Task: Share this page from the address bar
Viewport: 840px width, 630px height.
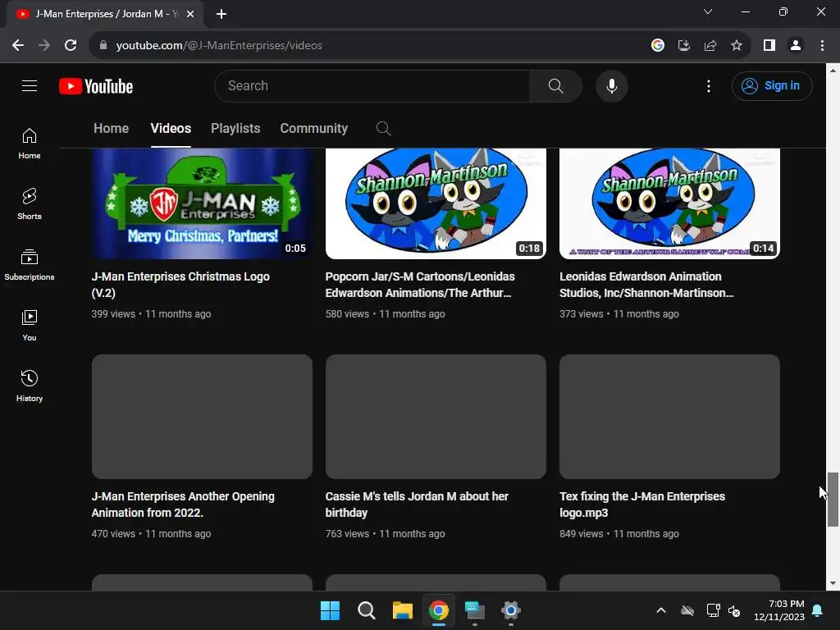Action: [x=710, y=46]
